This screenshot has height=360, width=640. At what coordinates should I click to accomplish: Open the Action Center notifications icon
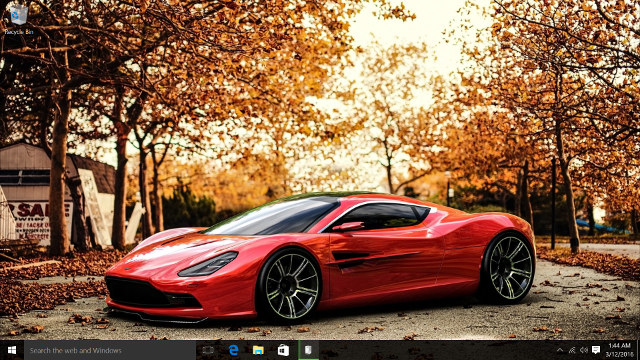coord(596,350)
